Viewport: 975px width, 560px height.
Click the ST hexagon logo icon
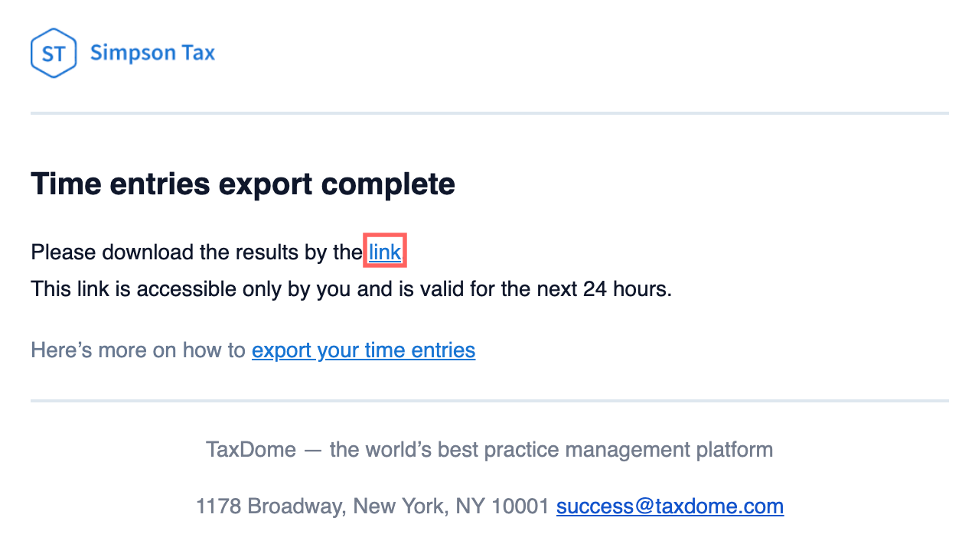pos(54,53)
